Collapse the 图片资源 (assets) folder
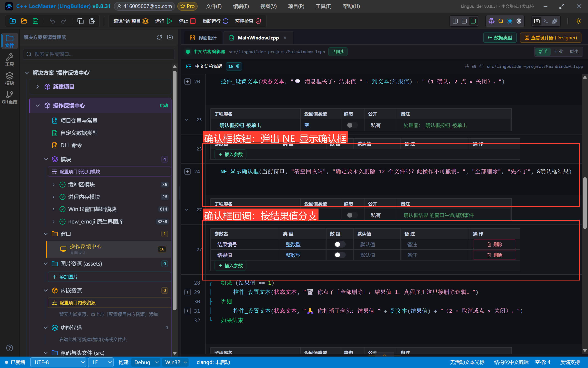The height and width of the screenshot is (368, 588). (x=46, y=264)
